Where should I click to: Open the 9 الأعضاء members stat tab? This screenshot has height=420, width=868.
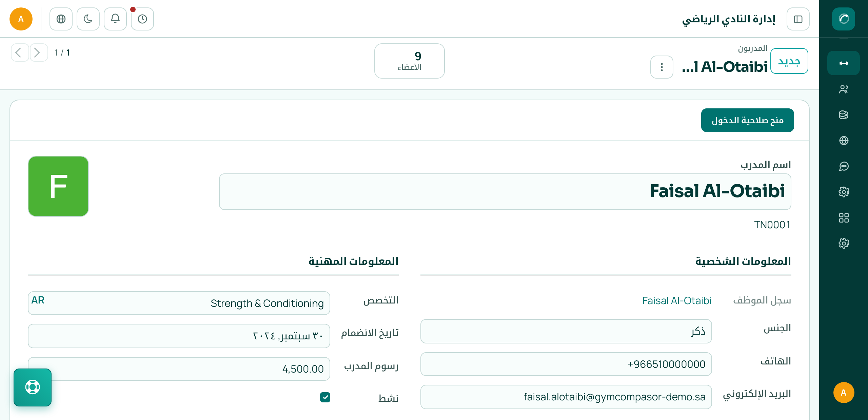[409, 61]
